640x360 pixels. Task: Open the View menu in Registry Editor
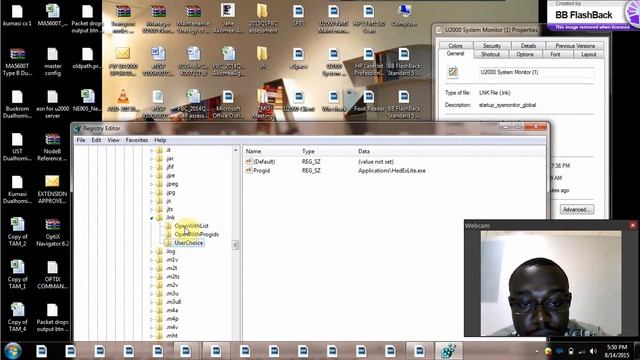(x=113, y=140)
